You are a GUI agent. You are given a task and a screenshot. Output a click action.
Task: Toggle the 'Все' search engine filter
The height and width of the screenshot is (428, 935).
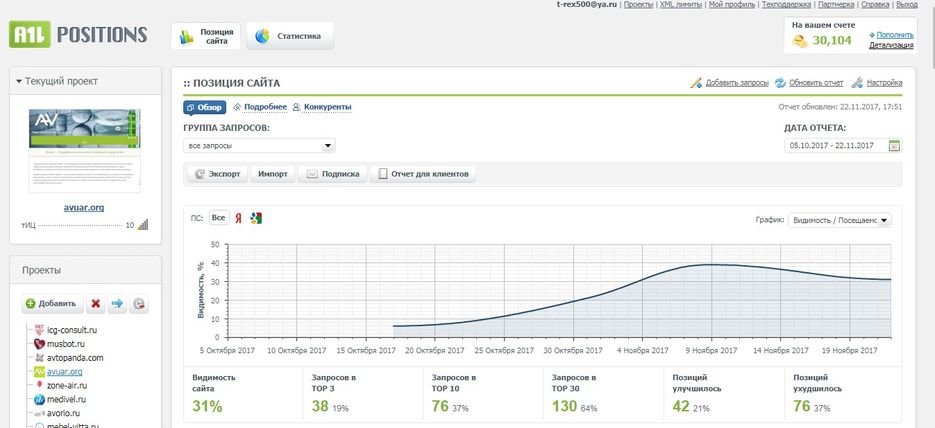tap(218, 218)
